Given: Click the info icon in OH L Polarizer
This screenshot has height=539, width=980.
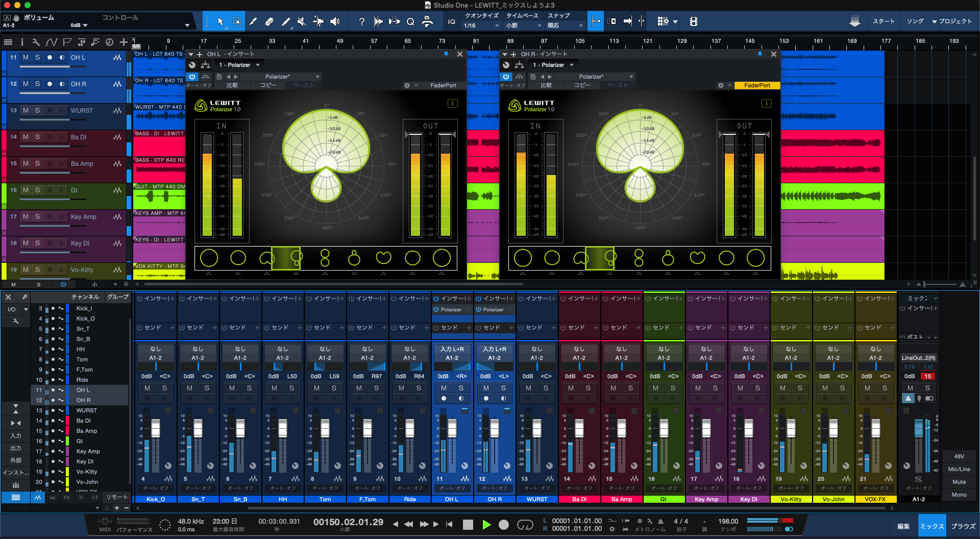Looking at the screenshot, I should [453, 104].
